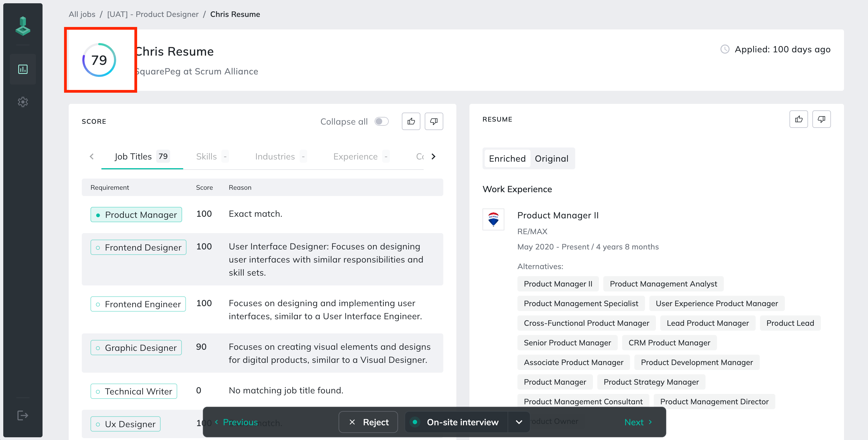Switch to the Skills tab
This screenshot has height=440, width=868.
tap(212, 157)
